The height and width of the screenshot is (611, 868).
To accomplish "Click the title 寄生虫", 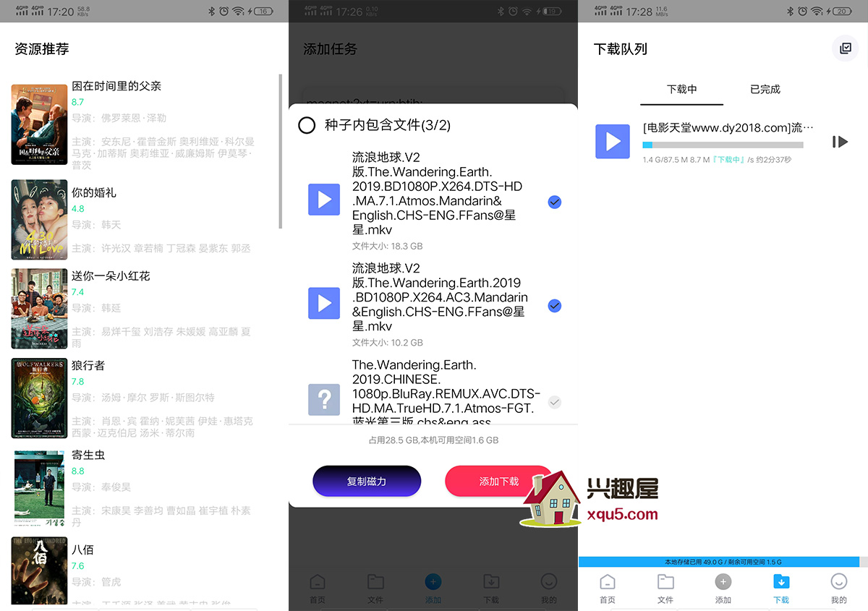I will [88, 455].
